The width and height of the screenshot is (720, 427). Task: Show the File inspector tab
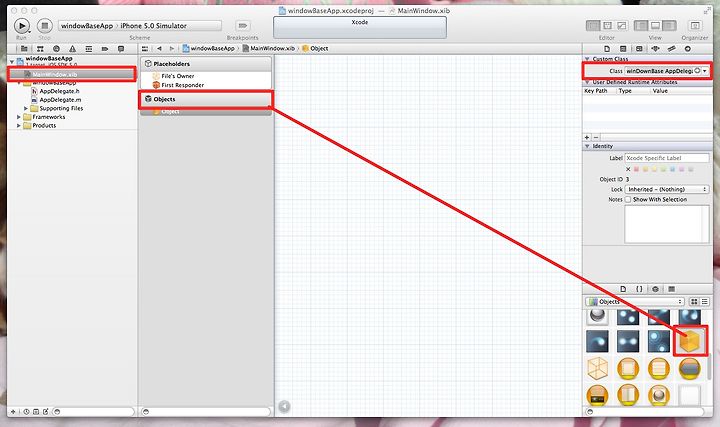pyautogui.click(x=607, y=49)
